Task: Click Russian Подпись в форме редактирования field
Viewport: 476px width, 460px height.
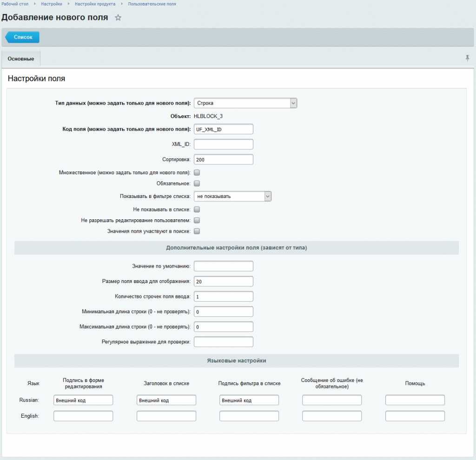Action: pyautogui.click(x=83, y=400)
